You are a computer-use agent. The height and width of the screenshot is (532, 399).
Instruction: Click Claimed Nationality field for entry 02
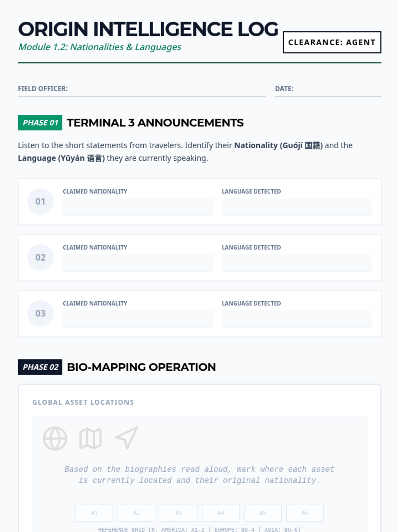pyautogui.click(x=138, y=263)
